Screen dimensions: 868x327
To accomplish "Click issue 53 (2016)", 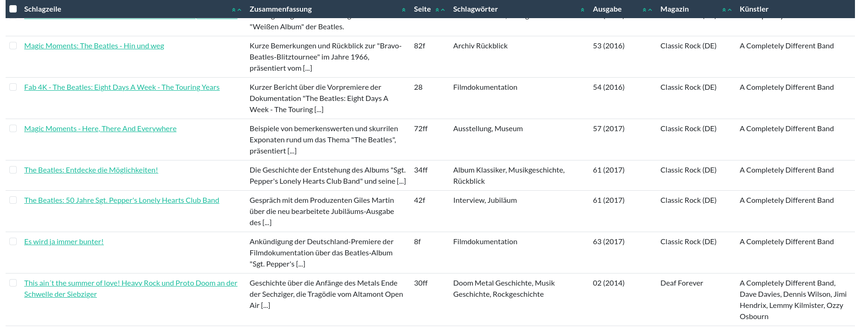I will point(609,46).
